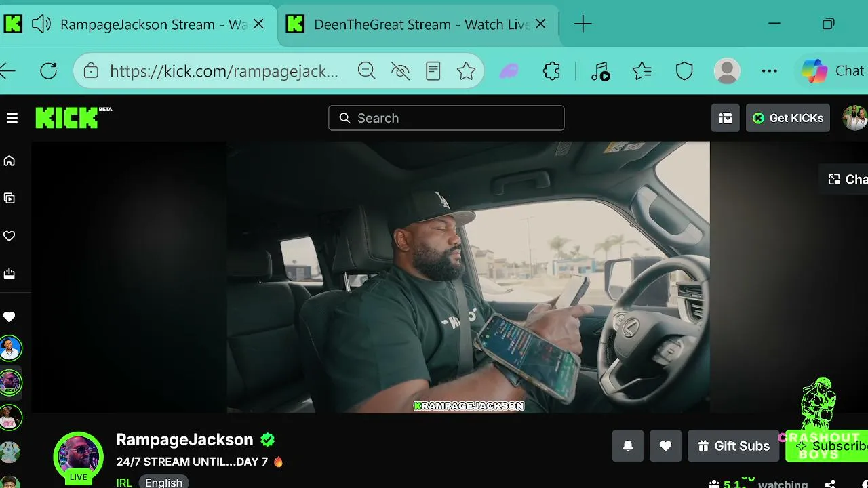The height and width of the screenshot is (488, 868).
Task: Click the purple extension icon in toolbar
Action: [509, 70]
